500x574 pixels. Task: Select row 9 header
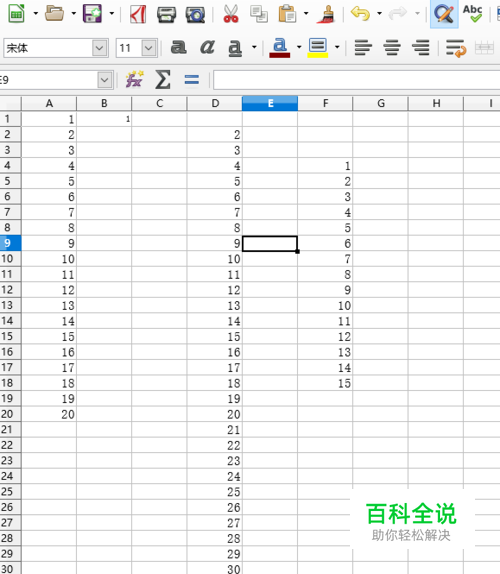pyautogui.click(x=10, y=243)
